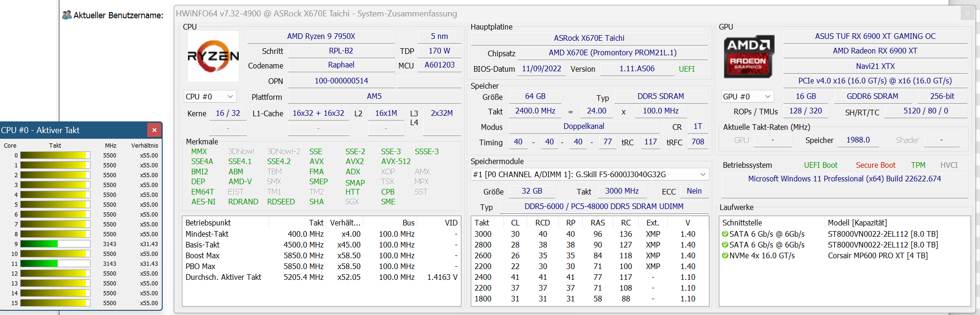Click the memory Größe 64 GB field

[x=535, y=96]
